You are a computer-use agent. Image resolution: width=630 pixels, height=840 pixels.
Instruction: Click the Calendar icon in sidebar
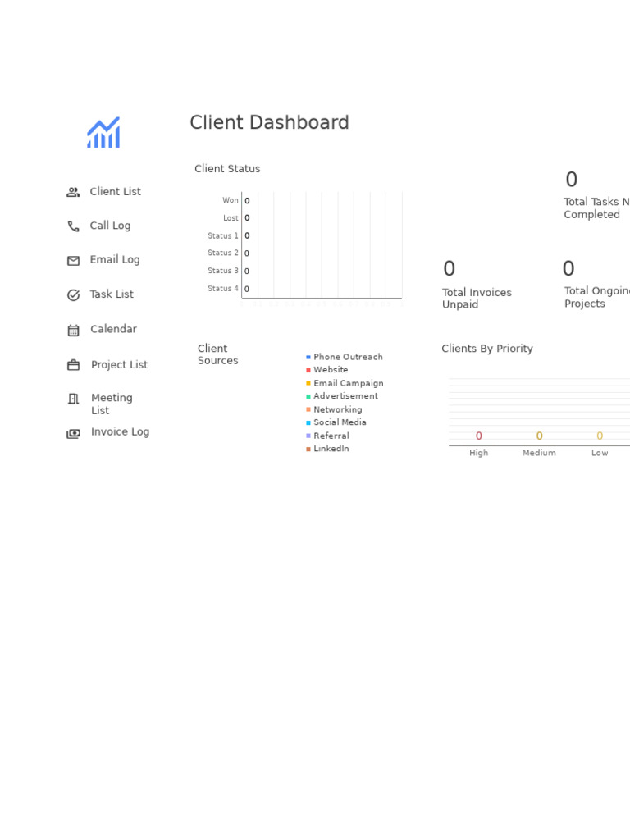tap(73, 331)
